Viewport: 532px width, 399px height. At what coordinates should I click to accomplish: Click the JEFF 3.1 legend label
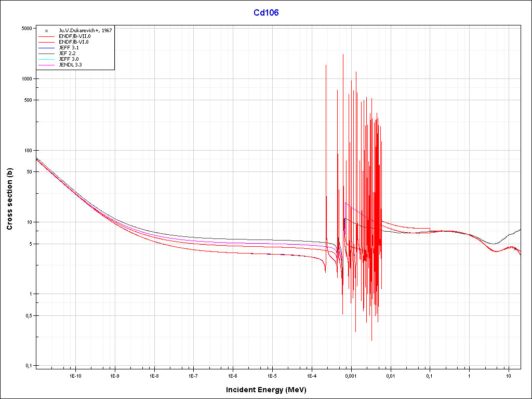point(69,48)
